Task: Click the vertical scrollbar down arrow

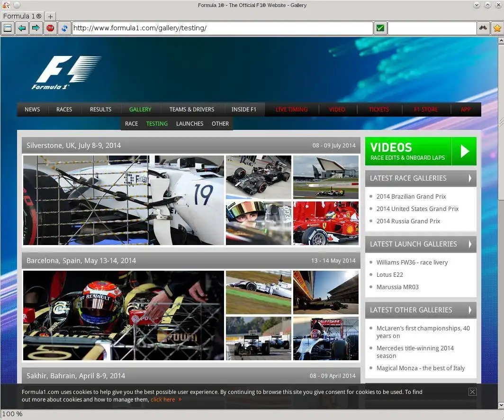Action: [501, 405]
